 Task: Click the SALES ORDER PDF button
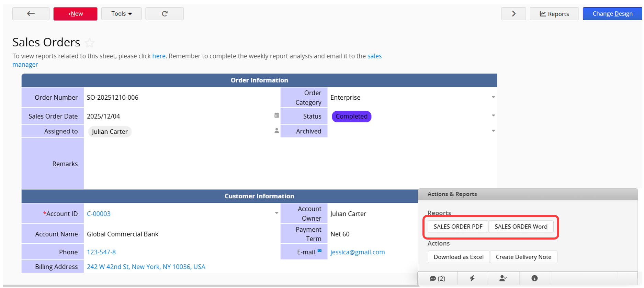click(x=458, y=227)
